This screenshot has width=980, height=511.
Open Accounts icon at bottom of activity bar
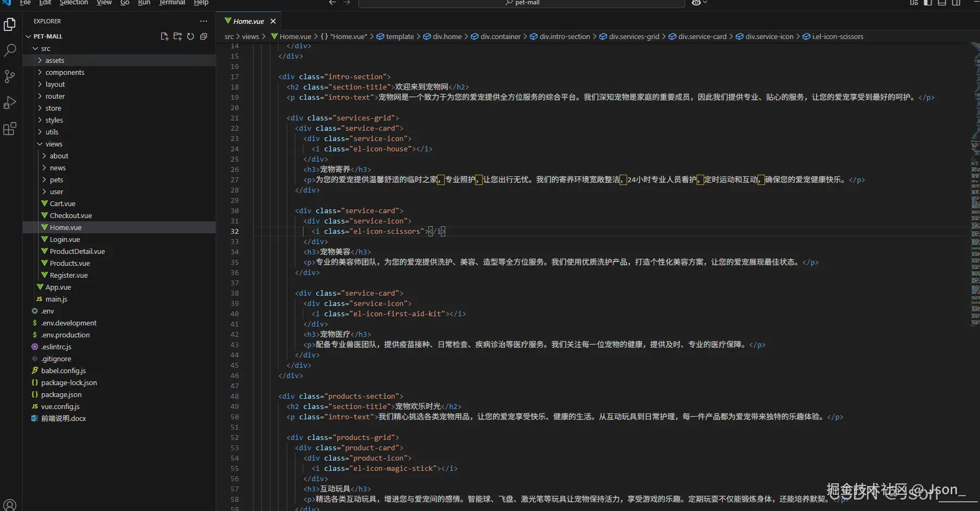(x=10, y=504)
